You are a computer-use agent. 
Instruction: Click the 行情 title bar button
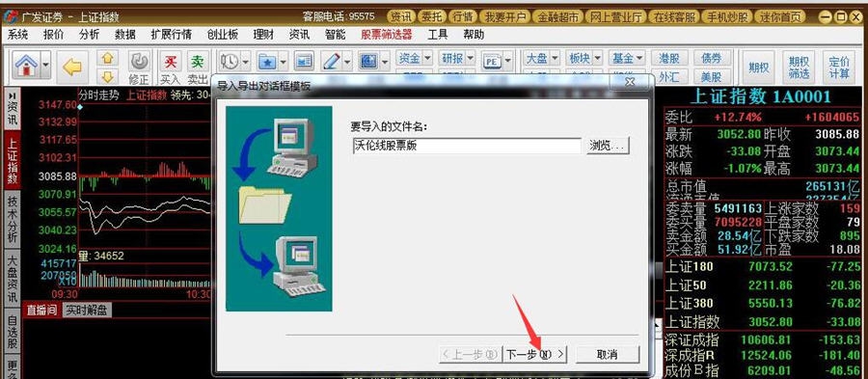coord(463,16)
